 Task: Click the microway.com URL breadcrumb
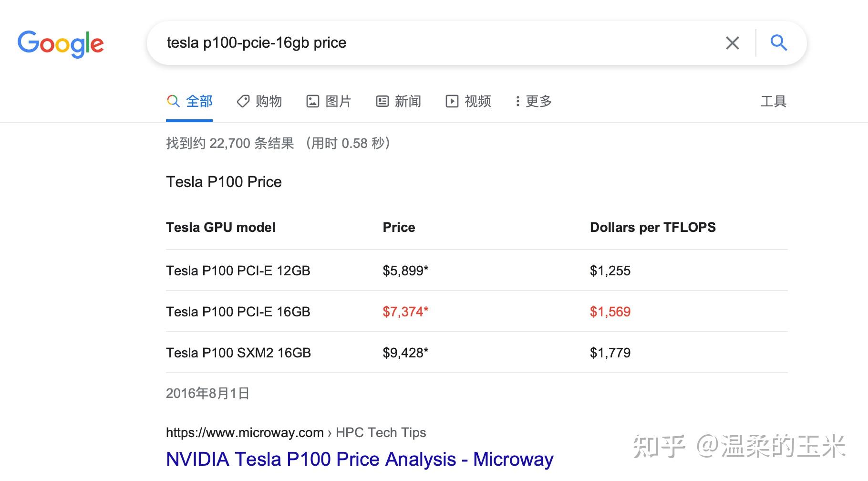(244, 432)
